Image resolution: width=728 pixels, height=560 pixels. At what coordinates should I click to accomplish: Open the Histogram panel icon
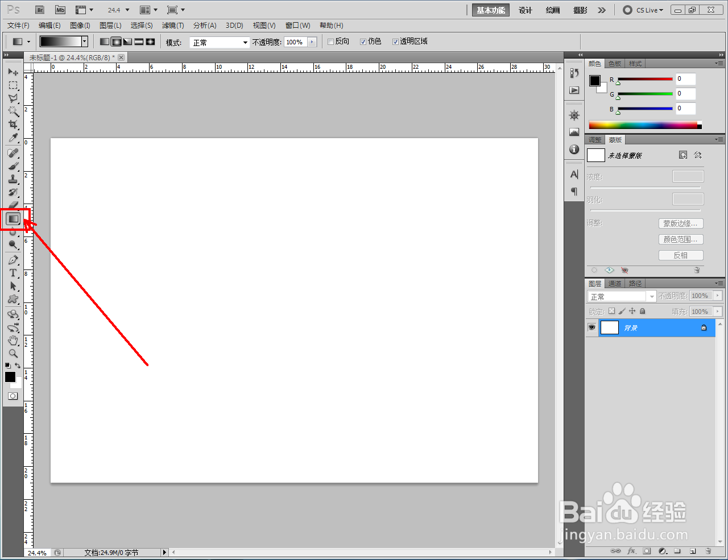pos(574,132)
